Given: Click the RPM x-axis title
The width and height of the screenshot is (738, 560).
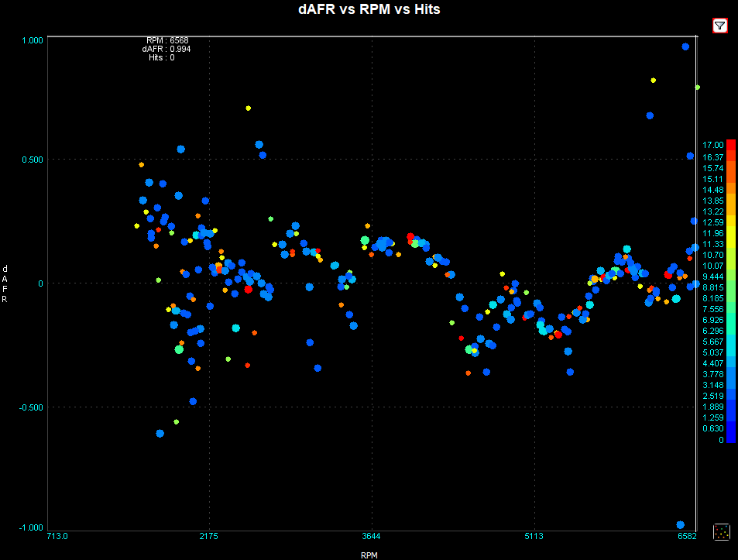Looking at the screenshot, I should click(369, 555).
